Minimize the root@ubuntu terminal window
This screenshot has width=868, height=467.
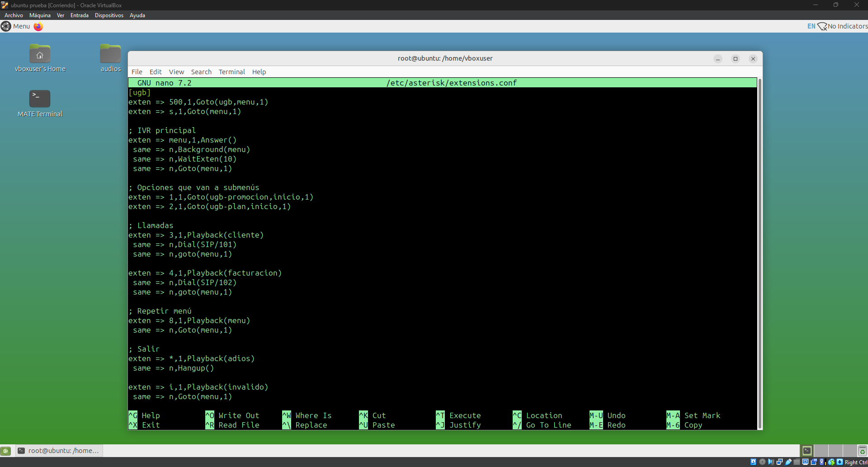718,59
